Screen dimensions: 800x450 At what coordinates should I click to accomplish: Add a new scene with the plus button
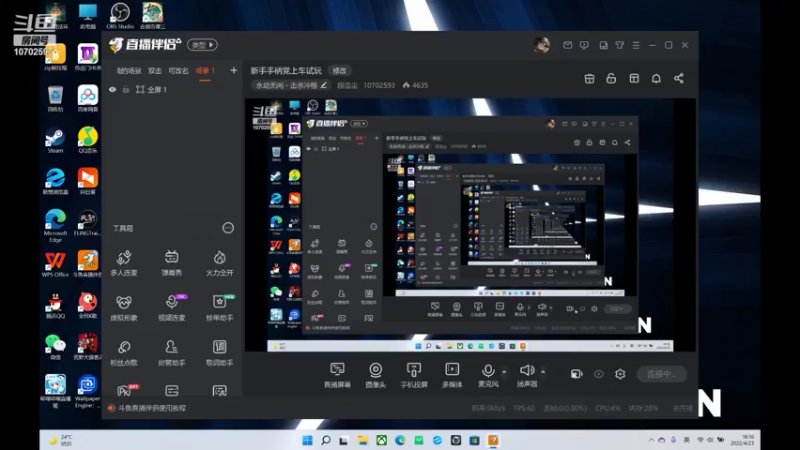tap(234, 70)
